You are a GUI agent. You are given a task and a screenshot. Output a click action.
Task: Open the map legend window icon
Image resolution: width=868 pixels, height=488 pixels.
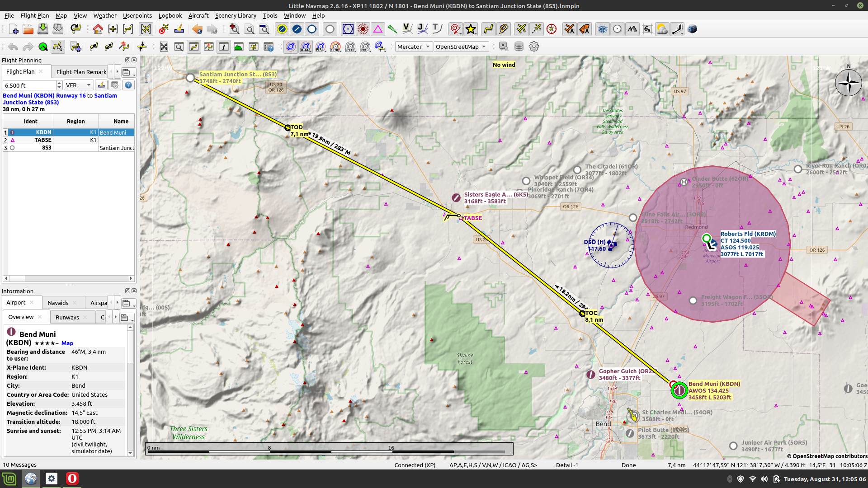[269, 47]
